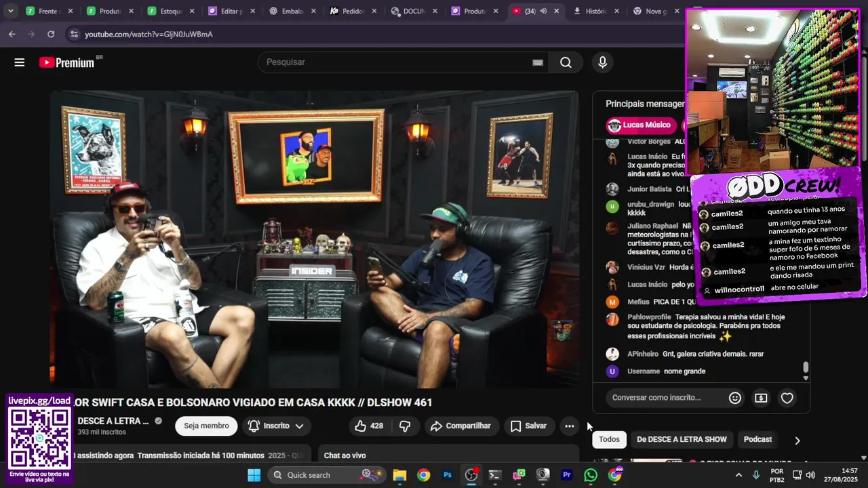Viewport: 868px width, 488px height.
Task: Open emoji picker in chat input
Action: pos(734,398)
